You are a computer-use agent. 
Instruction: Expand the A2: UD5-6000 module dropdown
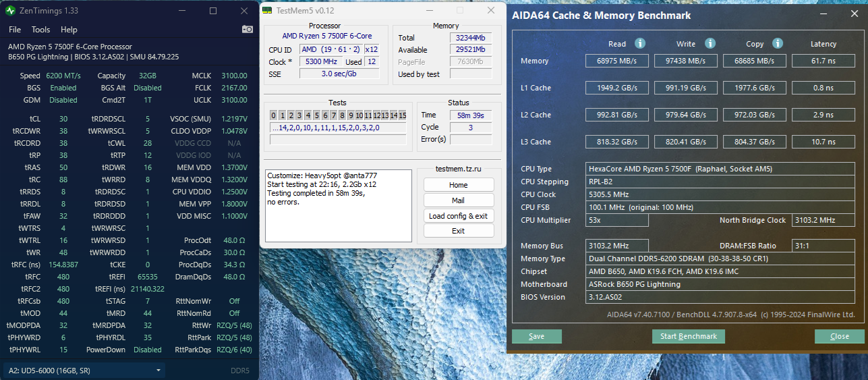(84, 371)
